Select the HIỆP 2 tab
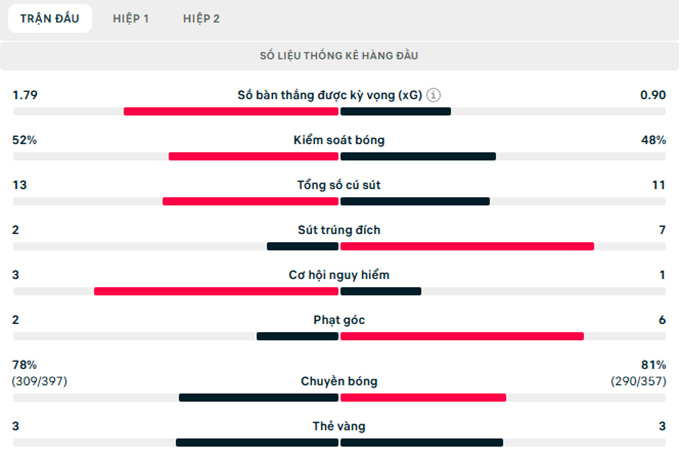The width and height of the screenshot is (680, 464). pos(202,19)
